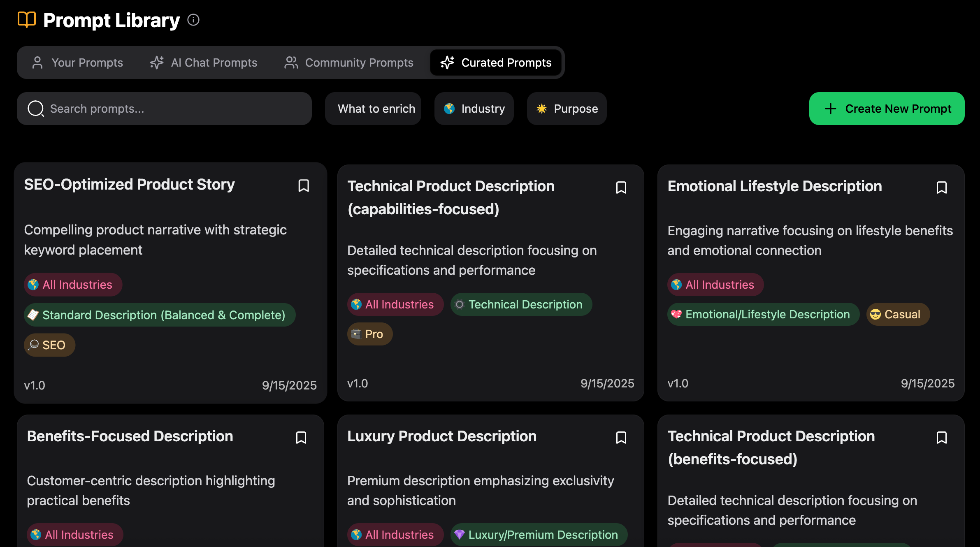
Task: Bookmark Technical Product Description (benefits-focused) card
Action: [941, 438]
